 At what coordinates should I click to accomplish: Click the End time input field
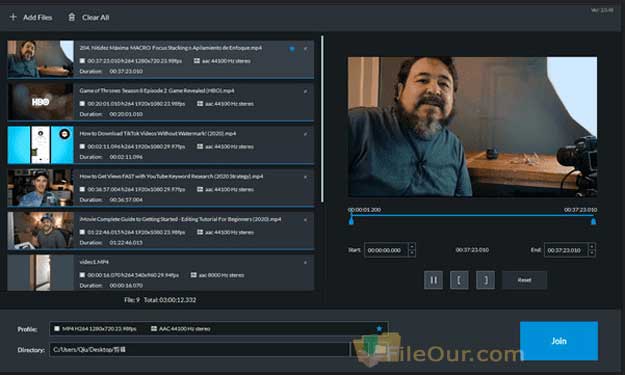pyautogui.click(x=566, y=250)
